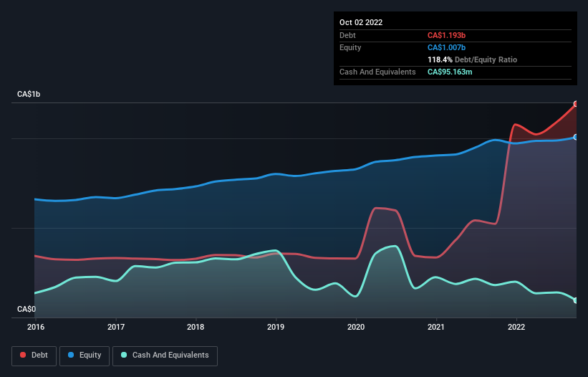
Task: Click the blue Equity legend dot
Action: [x=71, y=355]
